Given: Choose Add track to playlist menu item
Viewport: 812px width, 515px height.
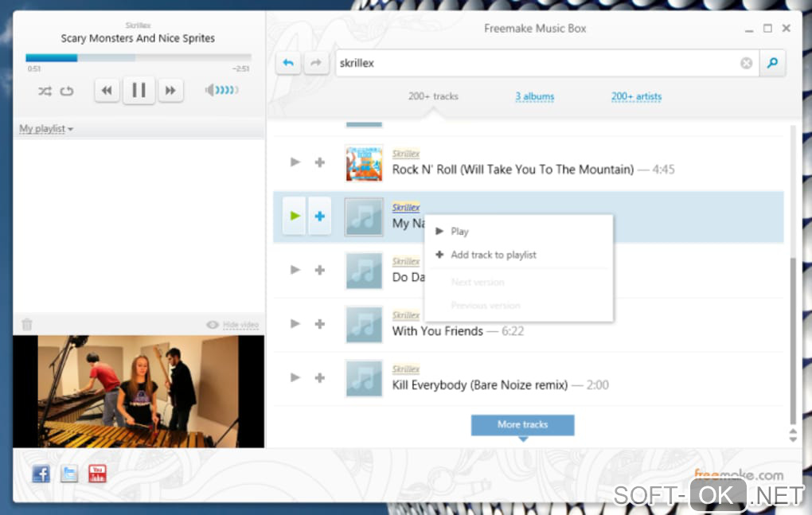Looking at the screenshot, I should click(x=518, y=255).
